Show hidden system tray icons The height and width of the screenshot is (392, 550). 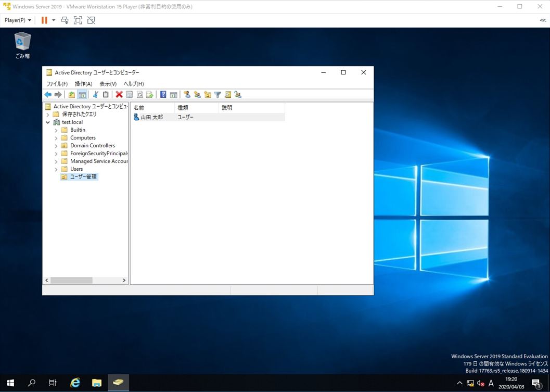coord(460,383)
